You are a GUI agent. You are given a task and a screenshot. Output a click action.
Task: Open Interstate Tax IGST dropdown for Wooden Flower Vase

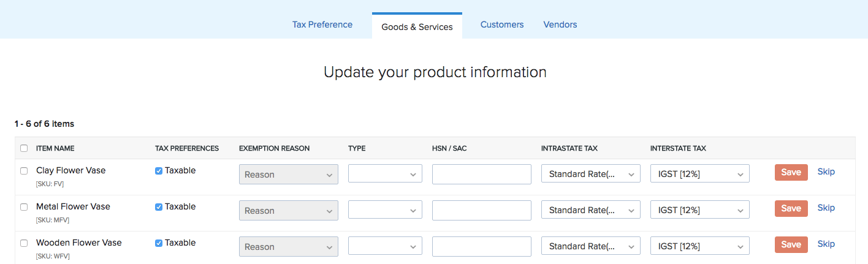coord(699,246)
